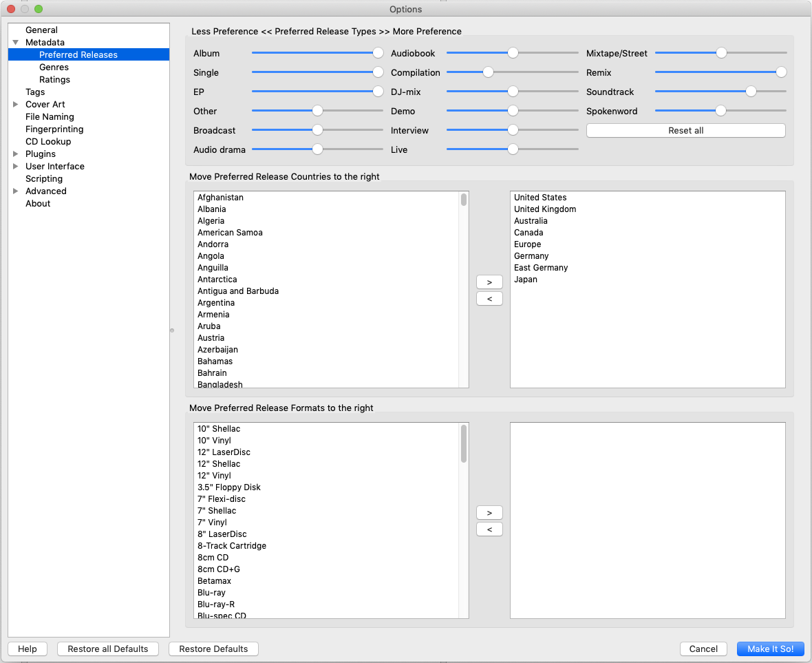Click the Soundtrack slider handle
Screen dimensions: 812x663
coord(751,91)
